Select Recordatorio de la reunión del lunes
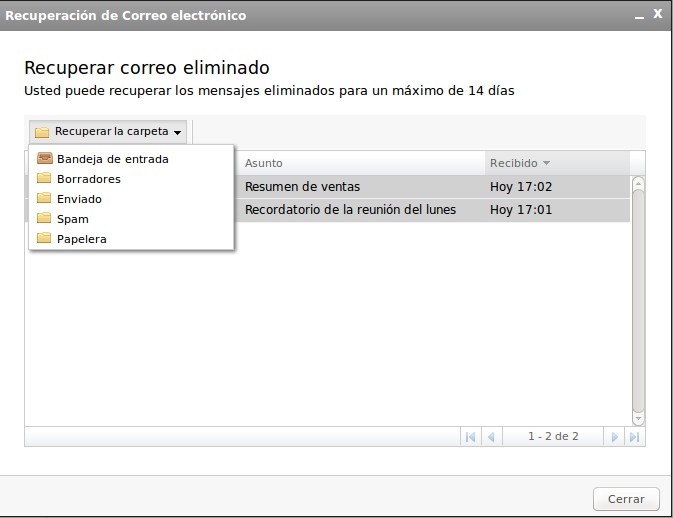 click(350, 210)
